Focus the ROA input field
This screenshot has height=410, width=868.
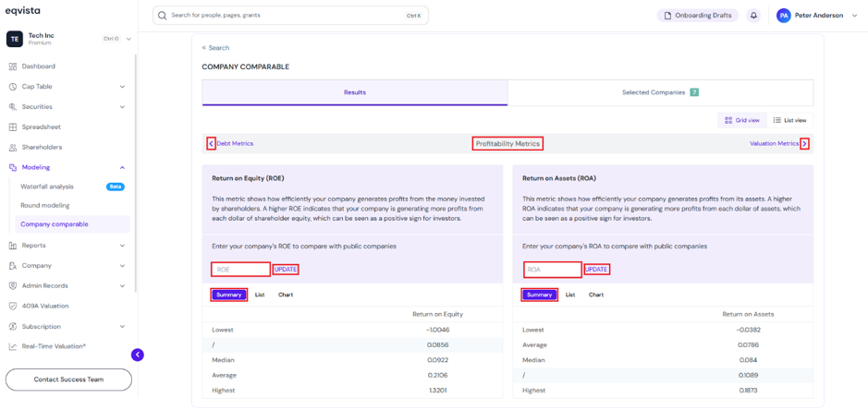(x=553, y=270)
